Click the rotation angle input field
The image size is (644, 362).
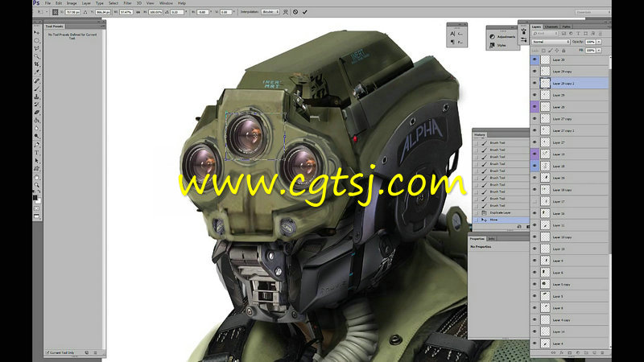[x=177, y=12]
